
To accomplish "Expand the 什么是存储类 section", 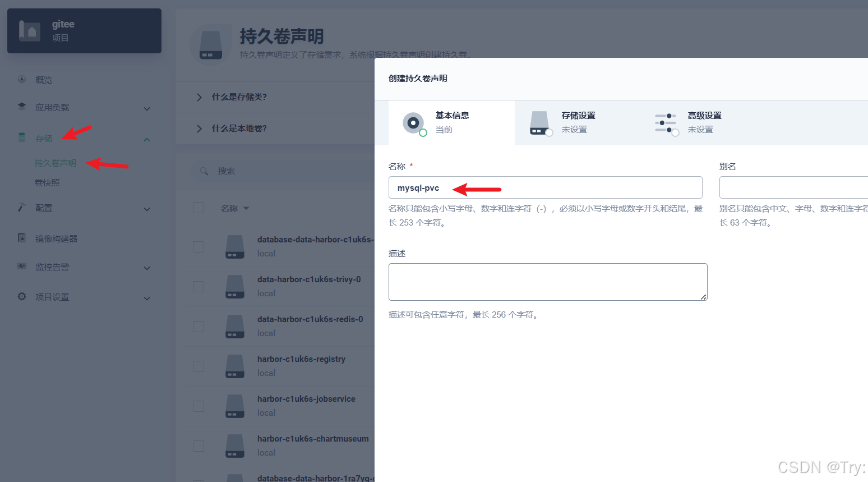I will point(199,97).
